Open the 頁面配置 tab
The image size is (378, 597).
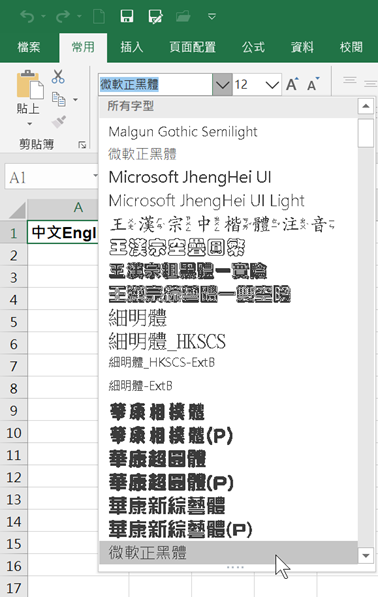[192, 47]
